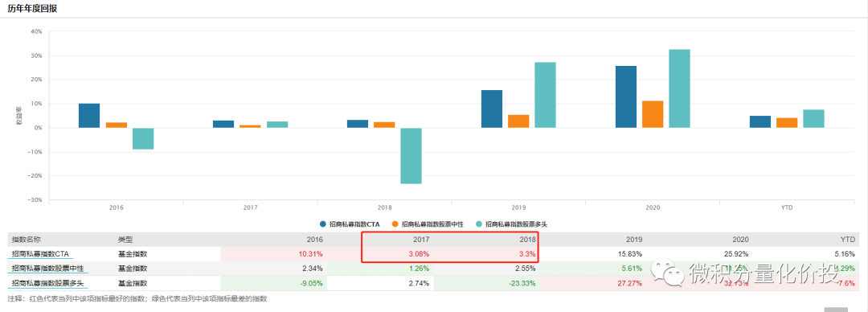The image size is (868, 312).
Task: Click the 2019 股票多头 teal bar
Action: click(x=545, y=95)
